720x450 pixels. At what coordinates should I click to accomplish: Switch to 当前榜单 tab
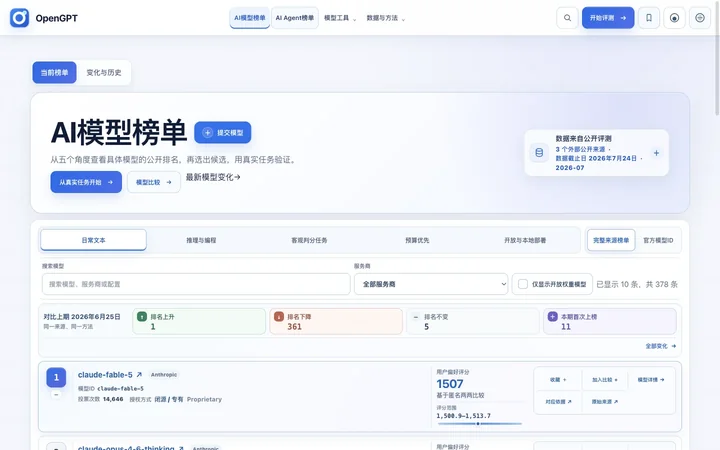pyautogui.click(x=54, y=73)
